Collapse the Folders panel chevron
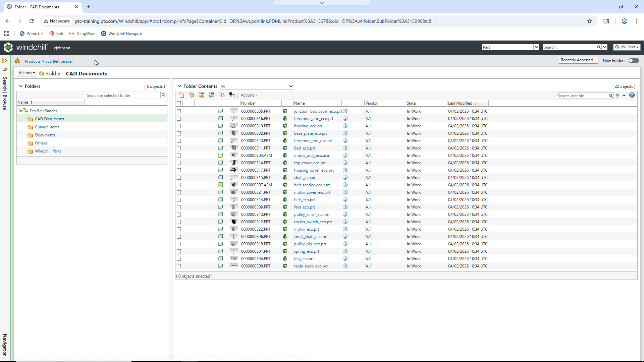644x362 pixels. 20,86
